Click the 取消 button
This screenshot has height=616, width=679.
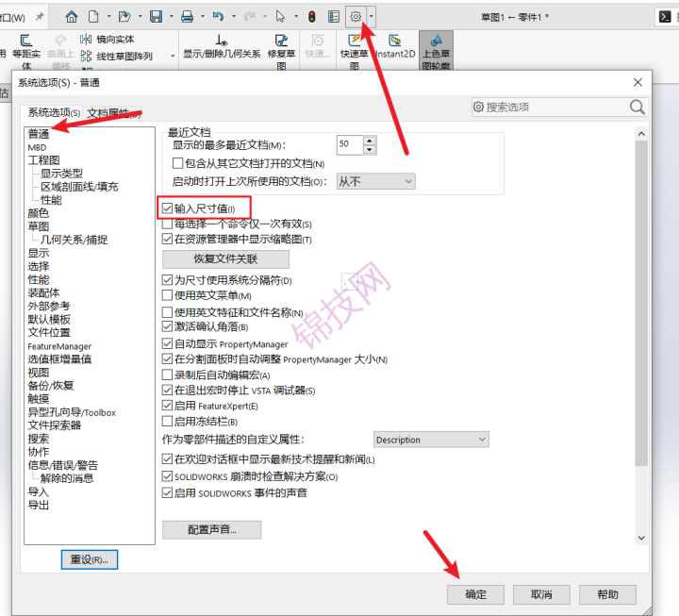point(541,594)
